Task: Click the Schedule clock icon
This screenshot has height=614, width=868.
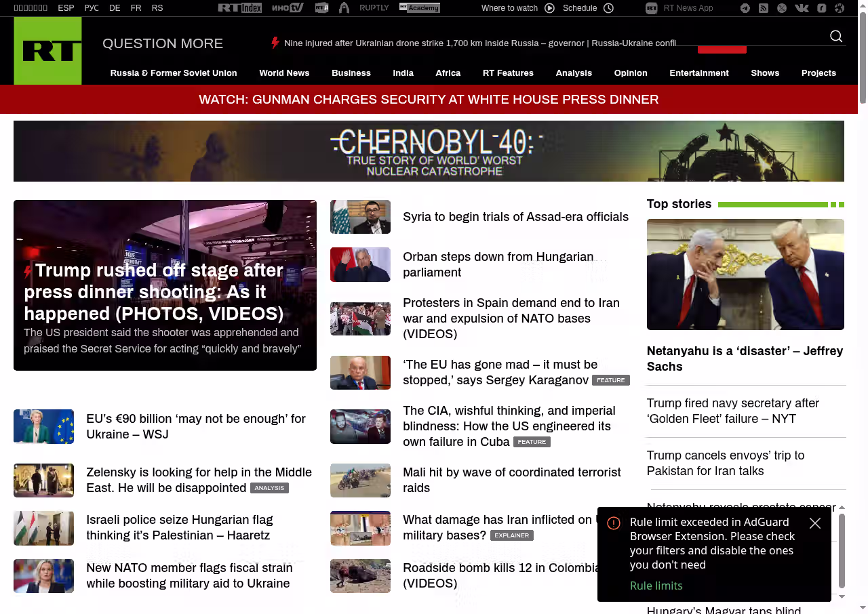Action: (x=608, y=8)
